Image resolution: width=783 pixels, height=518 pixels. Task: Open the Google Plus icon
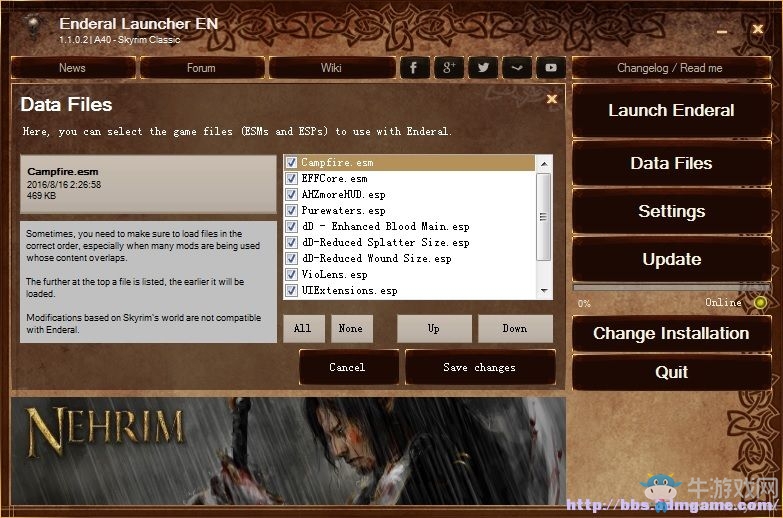448,67
